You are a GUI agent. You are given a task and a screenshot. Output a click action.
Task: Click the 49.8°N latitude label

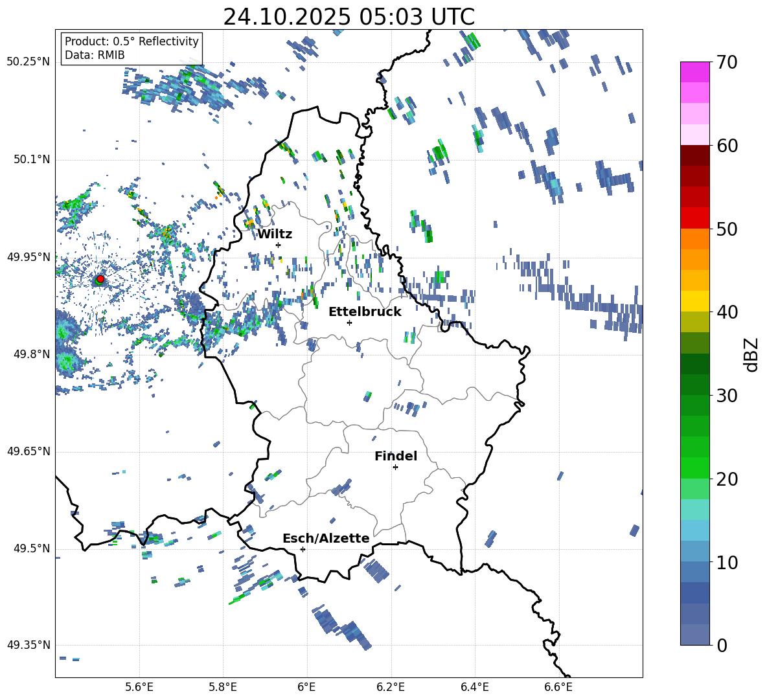(32, 354)
